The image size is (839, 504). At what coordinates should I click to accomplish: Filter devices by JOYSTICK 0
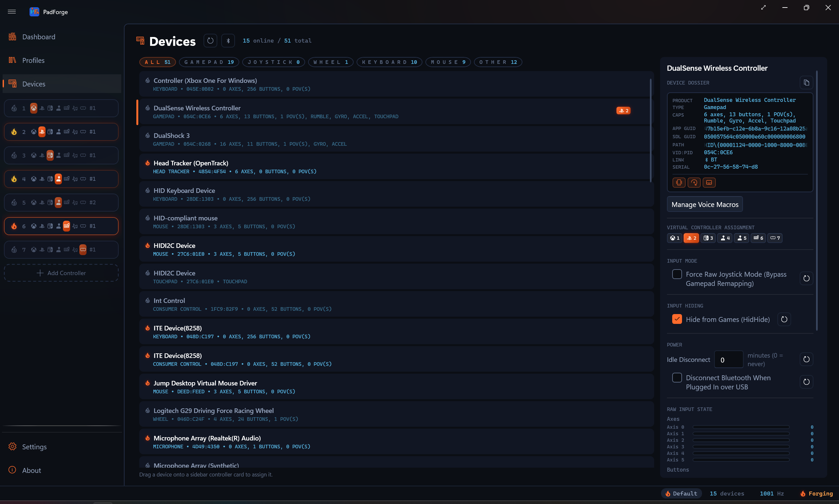tap(274, 62)
